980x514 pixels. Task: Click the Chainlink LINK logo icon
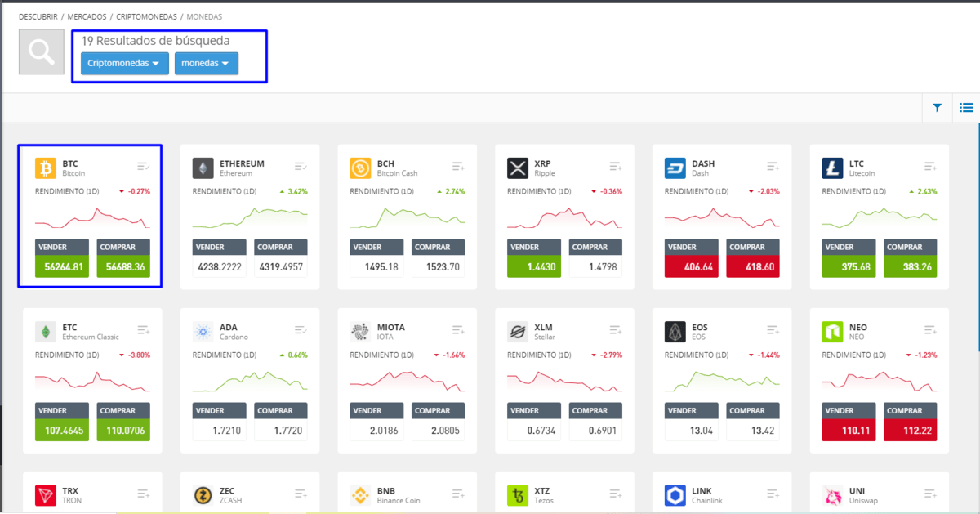point(675,495)
